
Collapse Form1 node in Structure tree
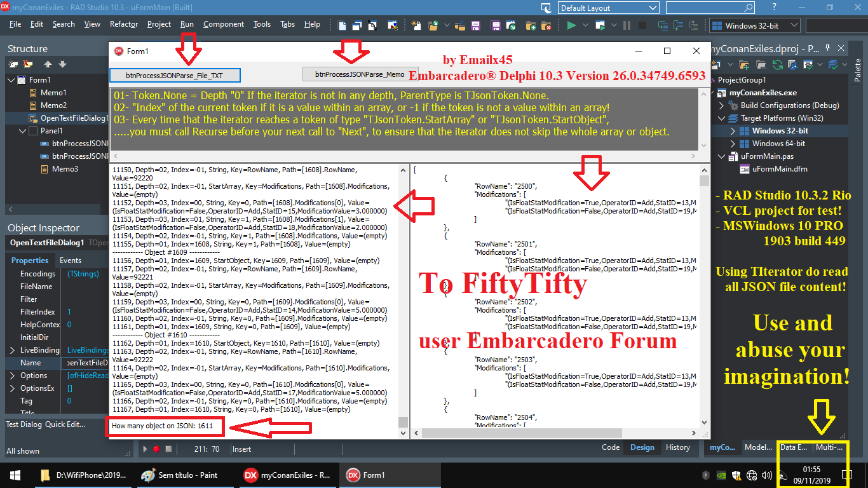11,80
